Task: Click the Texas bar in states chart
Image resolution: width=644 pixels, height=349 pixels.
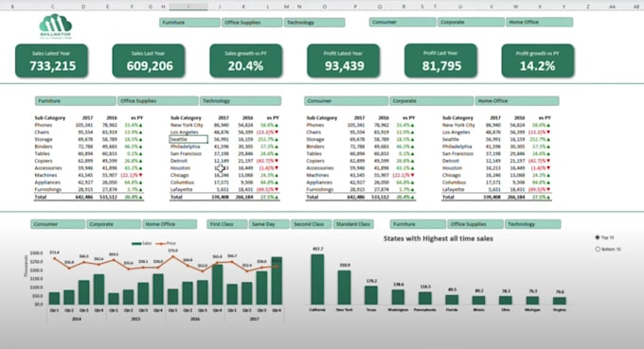Action: point(371,295)
